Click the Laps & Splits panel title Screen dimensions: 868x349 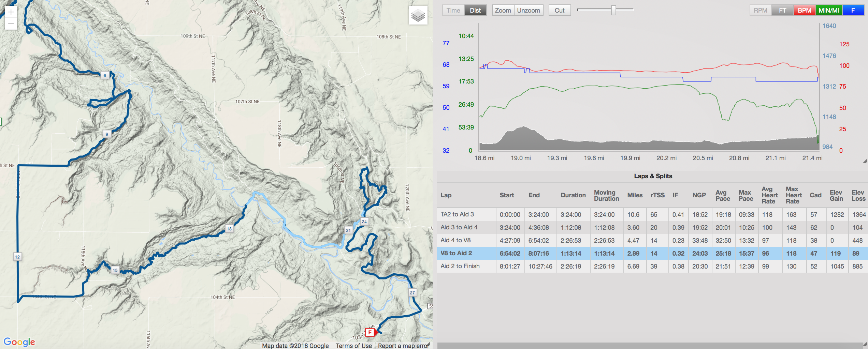(653, 176)
